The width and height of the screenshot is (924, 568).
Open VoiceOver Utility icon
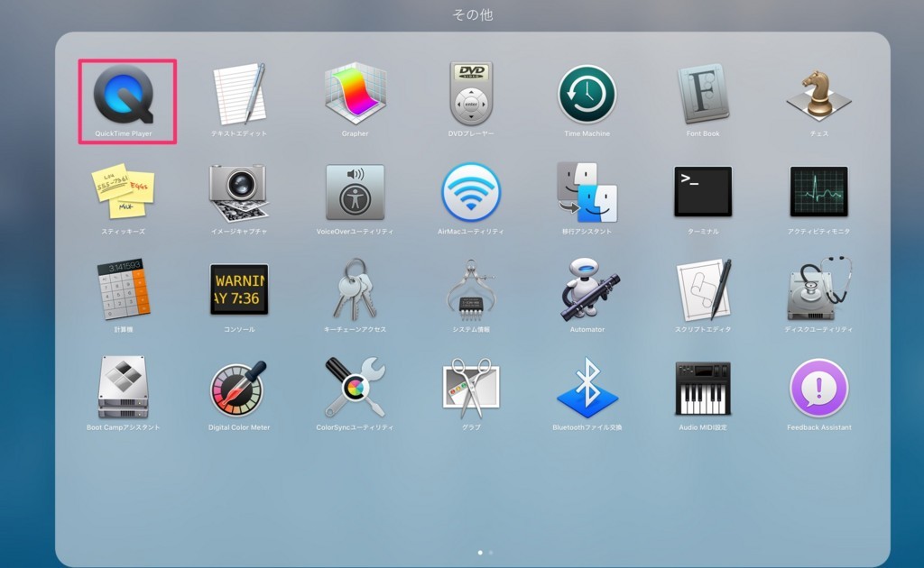coord(355,192)
